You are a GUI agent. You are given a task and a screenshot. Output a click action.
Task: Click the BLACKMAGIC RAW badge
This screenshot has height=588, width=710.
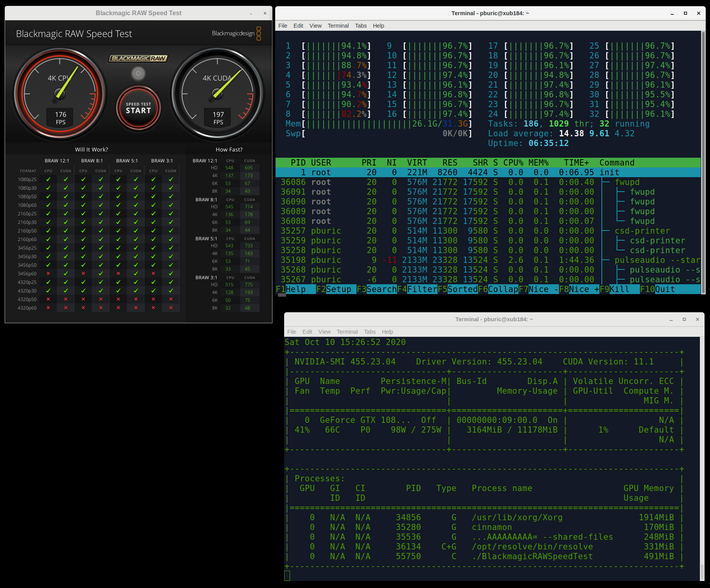[x=138, y=58]
